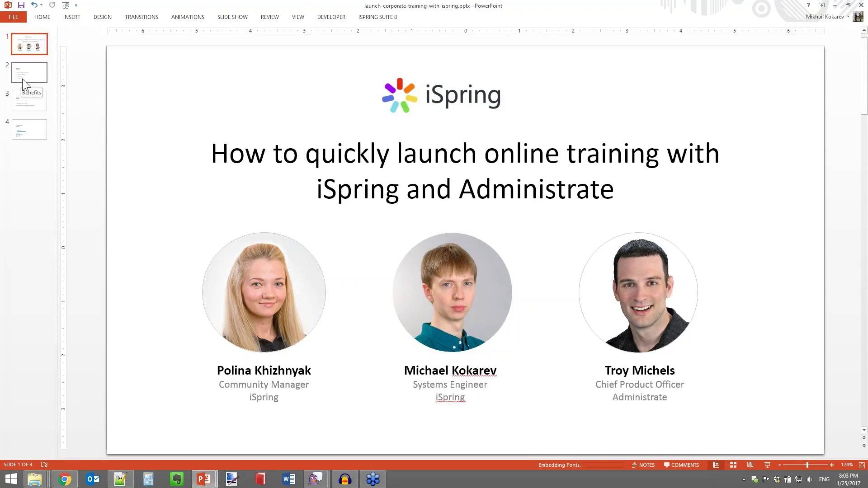
Task: Start Slide Show from status bar
Action: [767, 465]
